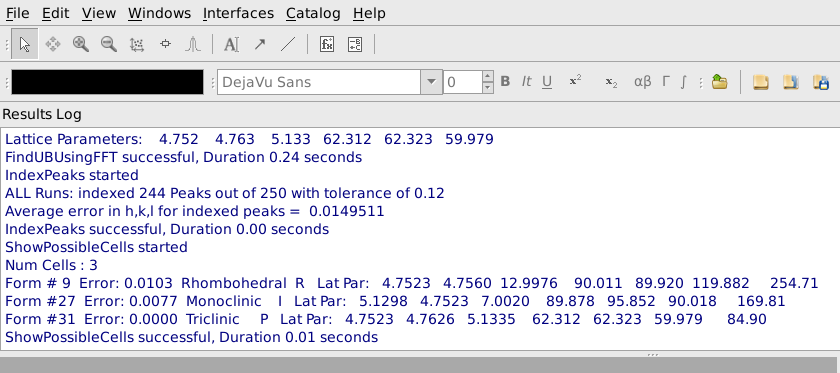The image size is (840, 373).
Task: Toggle bold text formatting
Action: click(505, 82)
